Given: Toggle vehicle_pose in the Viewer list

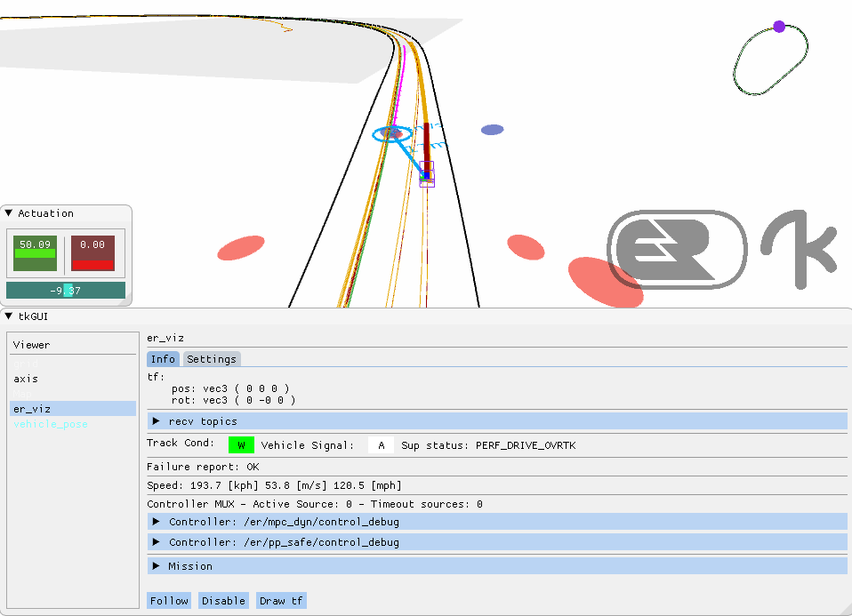Looking at the screenshot, I should (50, 425).
